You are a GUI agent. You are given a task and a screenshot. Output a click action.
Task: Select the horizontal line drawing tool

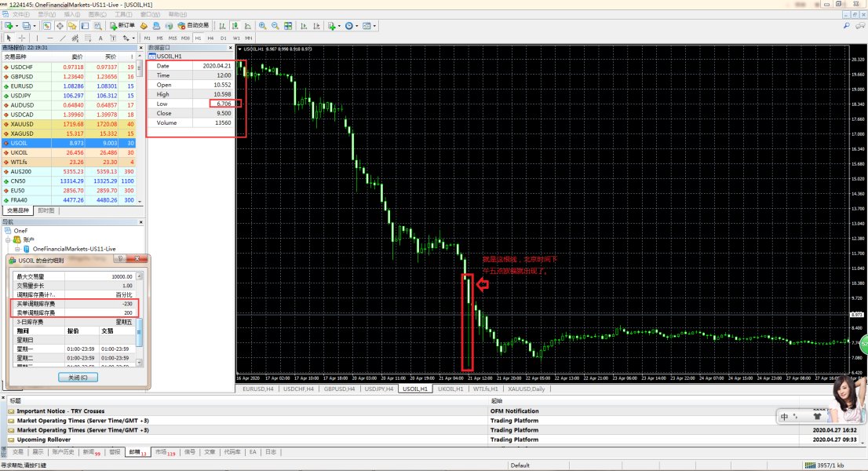click(49, 38)
